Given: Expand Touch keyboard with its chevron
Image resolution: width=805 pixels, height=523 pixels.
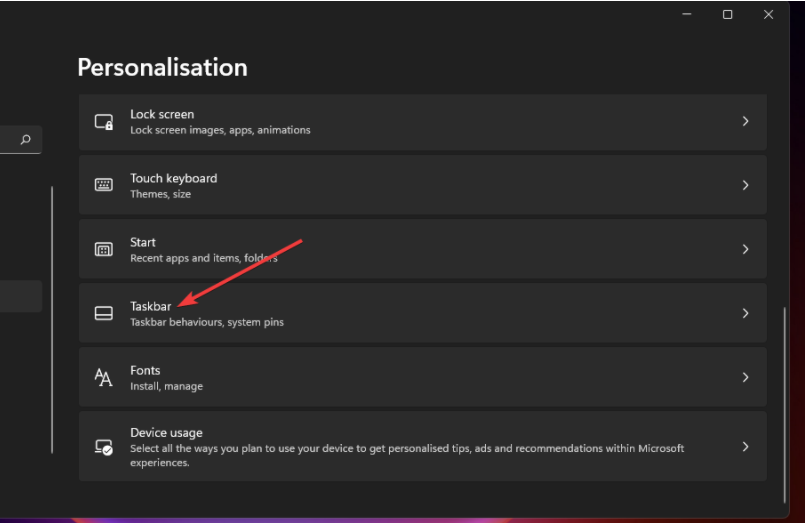Looking at the screenshot, I should [745, 185].
